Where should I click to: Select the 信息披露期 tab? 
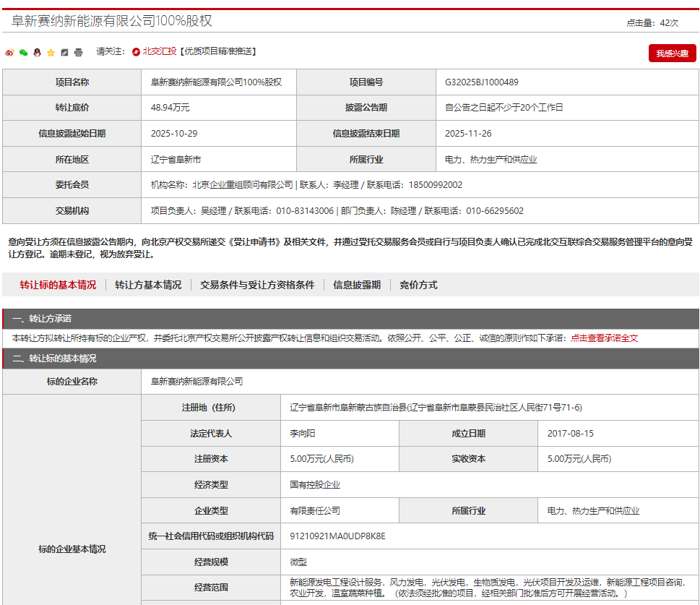pyautogui.click(x=355, y=285)
